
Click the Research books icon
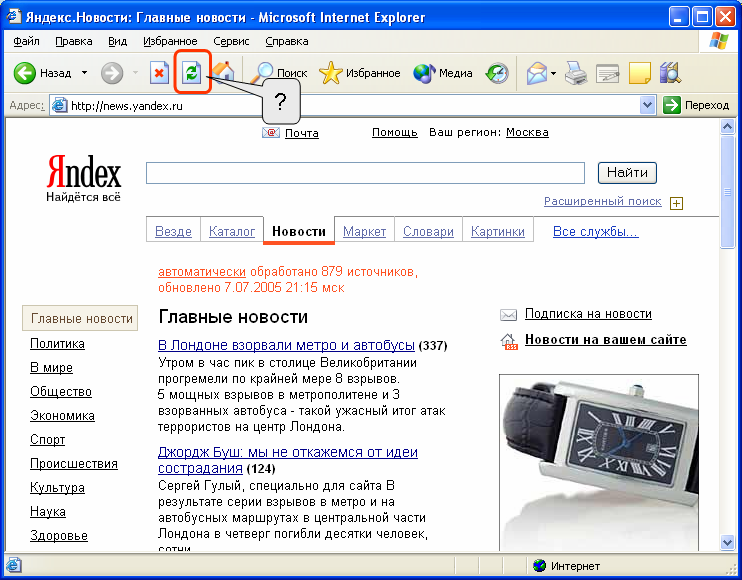tap(670, 73)
